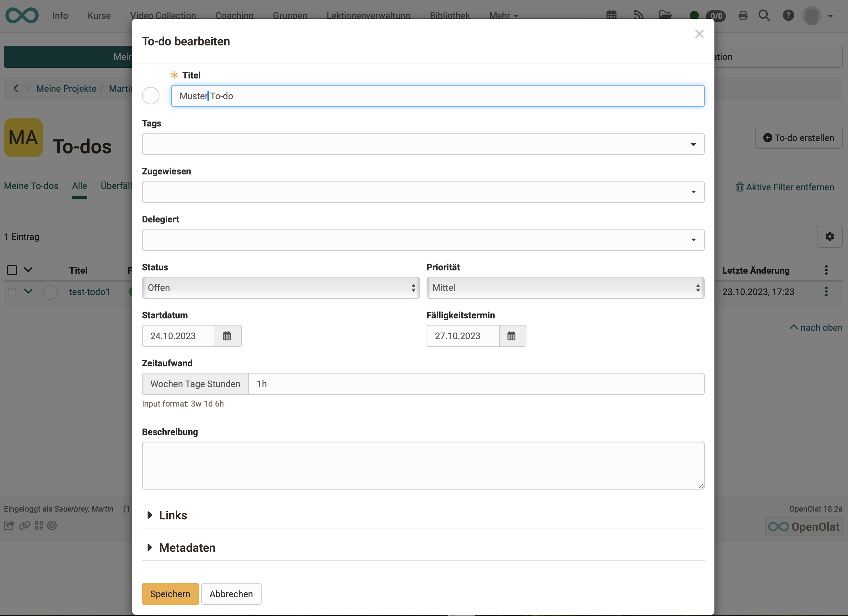Viewport: 848px width, 616px height.
Task: Toggle the select-all table checkbox
Action: click(12, 270)
